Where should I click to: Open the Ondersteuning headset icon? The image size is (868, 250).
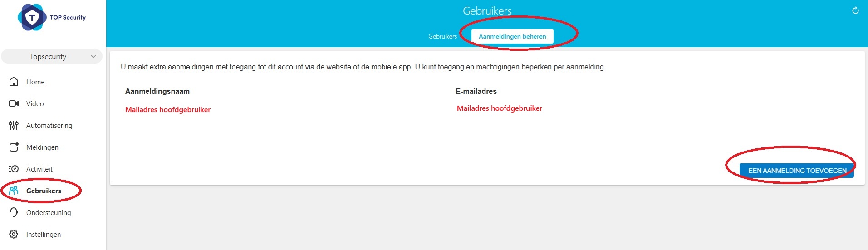pos(14,212)
